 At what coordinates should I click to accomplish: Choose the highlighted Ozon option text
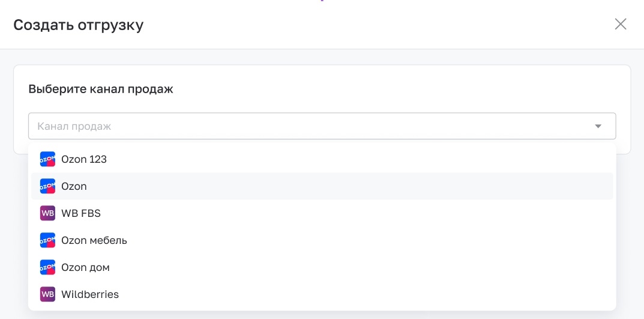pyautogui.click(x=74, y=186)
